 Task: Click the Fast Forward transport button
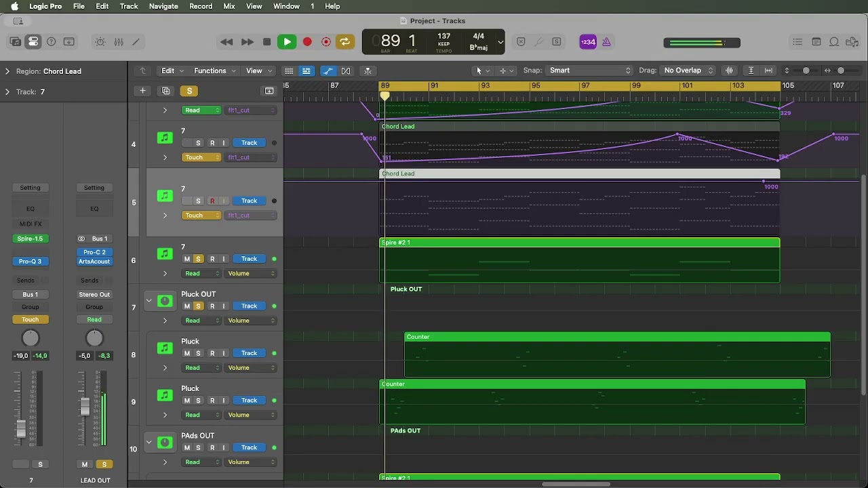[247, 42]
